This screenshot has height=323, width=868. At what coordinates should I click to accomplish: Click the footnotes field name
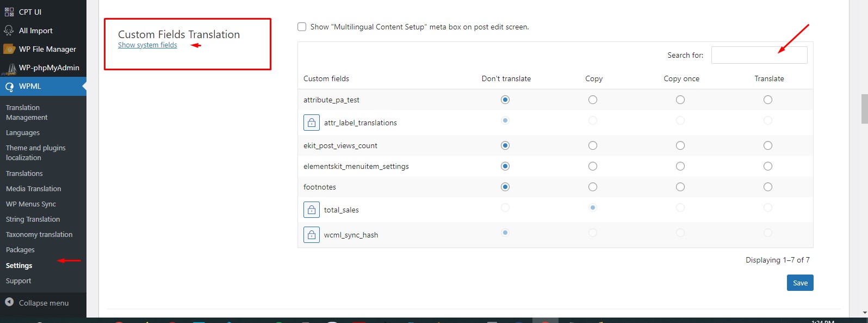(x=320, y=187)
